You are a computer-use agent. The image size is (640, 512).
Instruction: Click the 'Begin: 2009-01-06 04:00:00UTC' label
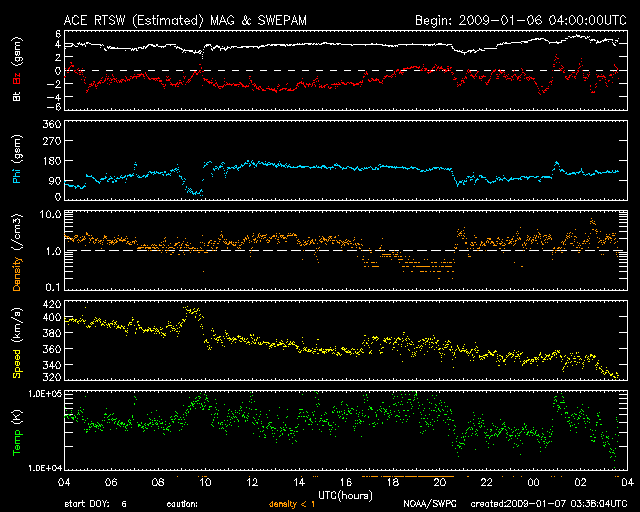[521, 20]
